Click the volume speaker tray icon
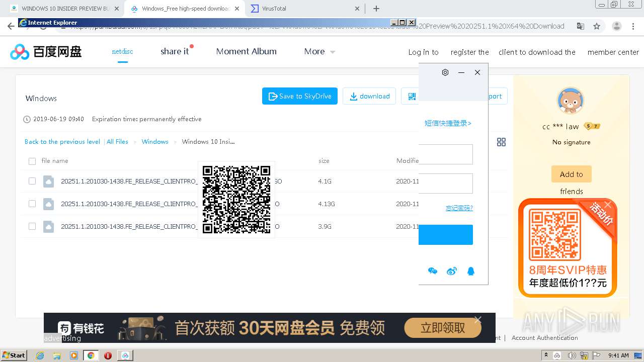The image size is (644, 362). 572,355
